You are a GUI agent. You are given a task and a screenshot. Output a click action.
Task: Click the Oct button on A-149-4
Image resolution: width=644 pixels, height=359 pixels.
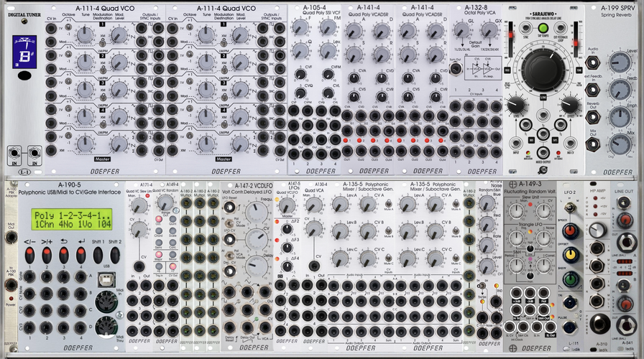click(159, 219)
